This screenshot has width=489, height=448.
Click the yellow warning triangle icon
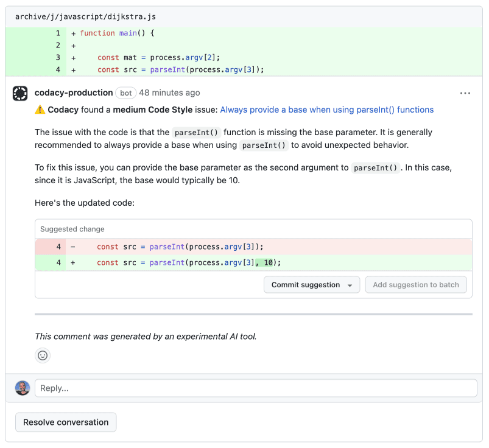(40, 110)
